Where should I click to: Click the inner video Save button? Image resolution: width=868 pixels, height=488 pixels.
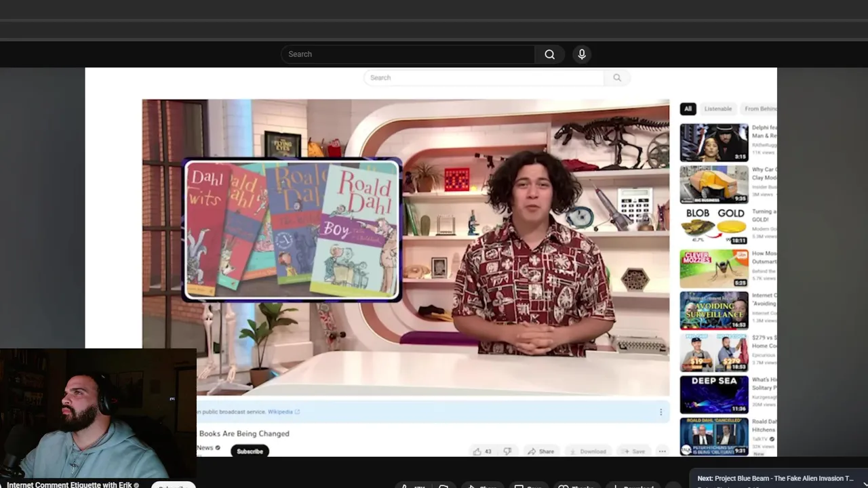point(634,451)
